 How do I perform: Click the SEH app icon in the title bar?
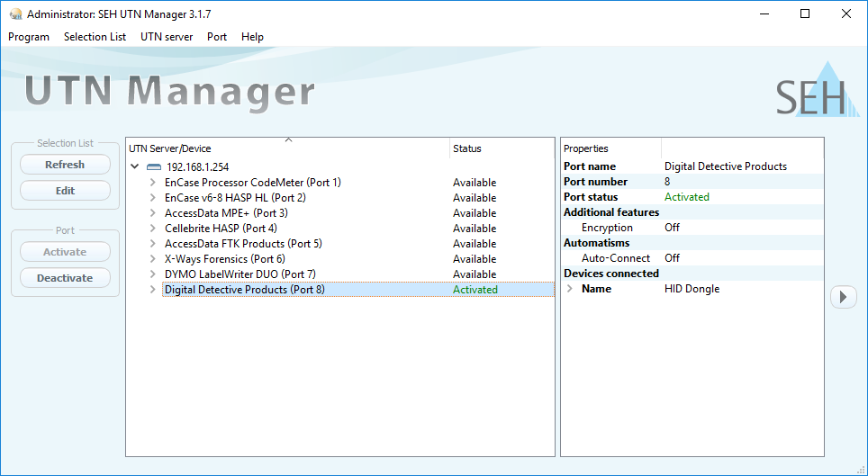(16, 14)
